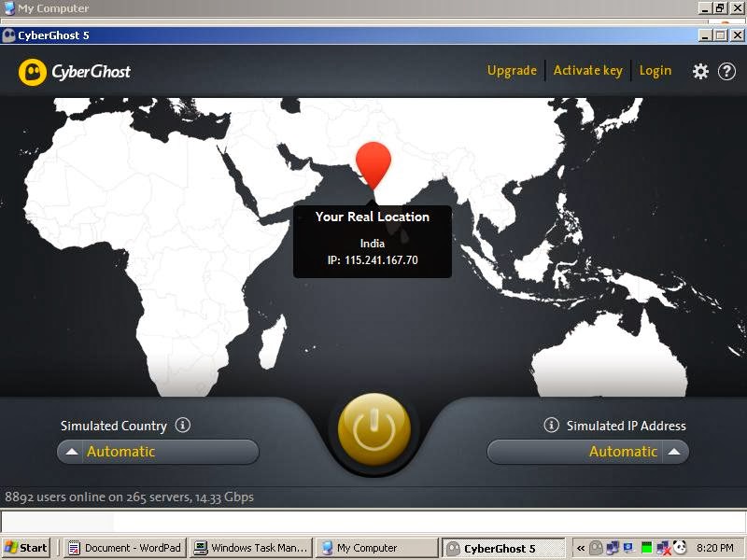This screenshot has width=747, height=560.
Task: Click the red real location map pin
Action: tap(373, 165)
